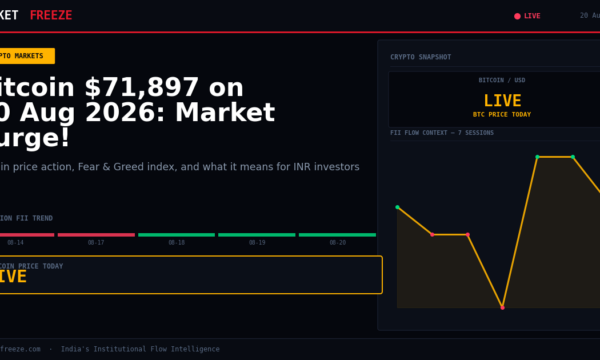Image resolution: width=600 pixels, height=360 pixels.
Task: Select the green trend bar for 08-19
Action: point(257,235)
